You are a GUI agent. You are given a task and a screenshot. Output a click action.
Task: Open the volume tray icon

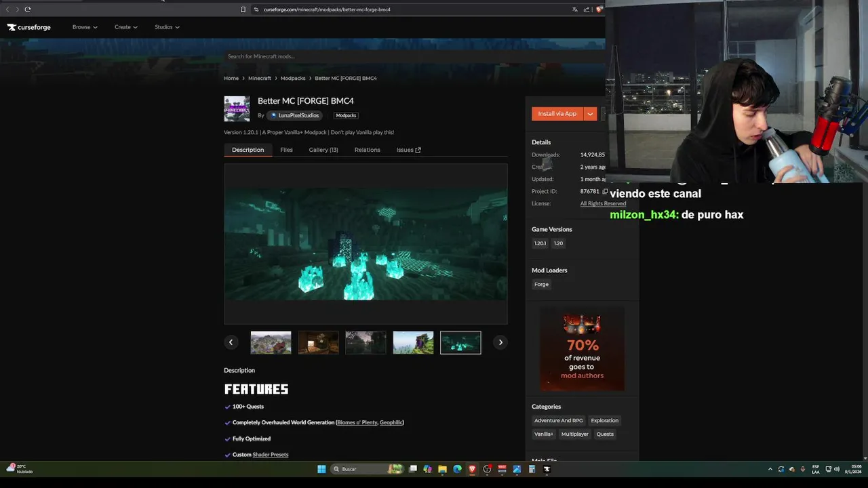pyautogui.click(x=837, y=469)
